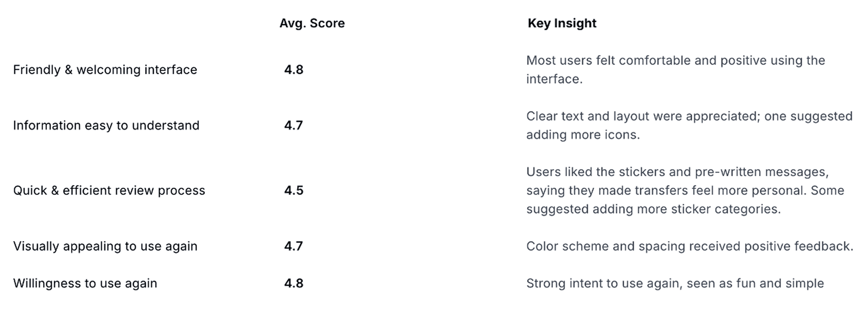The height and width of the screenshot is (328, 868).
Task: Select Visually appealing to use again label
Action: (105, 246)
